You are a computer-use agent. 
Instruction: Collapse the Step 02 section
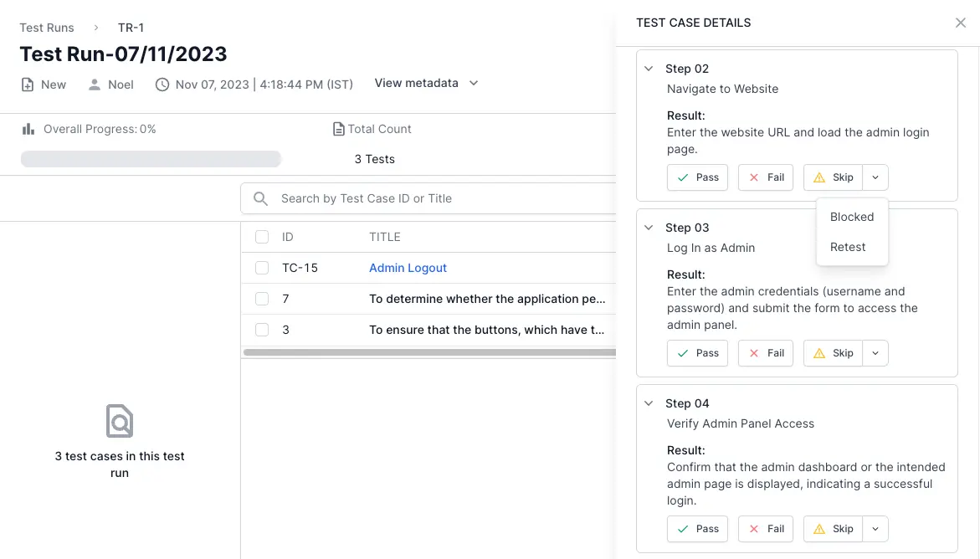pyautogui.click(x=649, y=69)
